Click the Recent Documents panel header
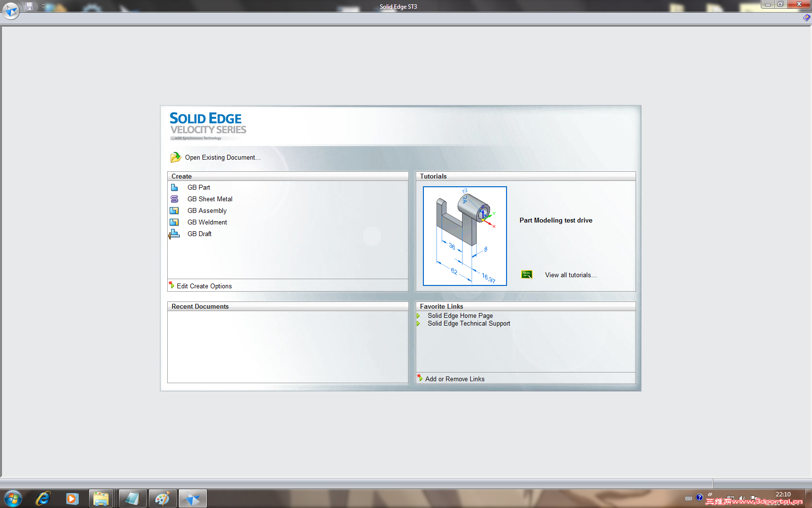 coord(288,307)
